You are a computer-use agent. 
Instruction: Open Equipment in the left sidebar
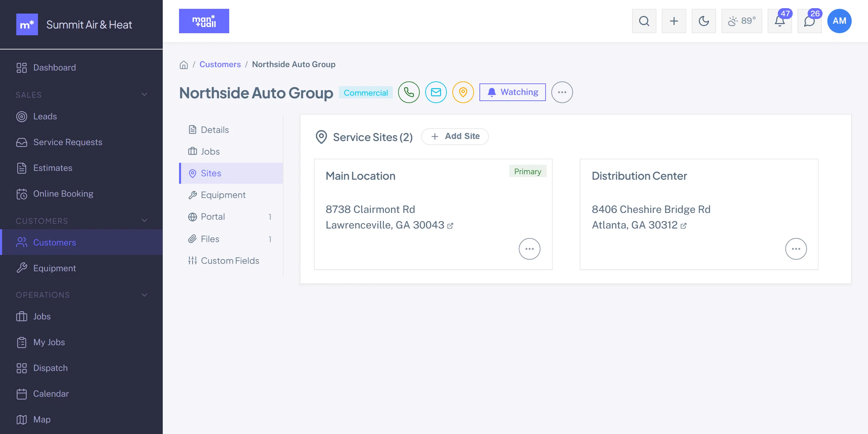click(x=81, y=268)
